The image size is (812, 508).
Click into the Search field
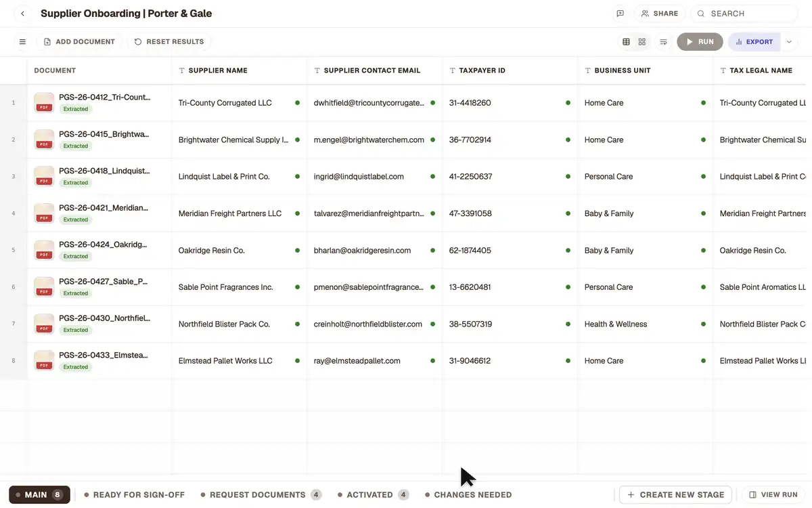click(744, 14)
